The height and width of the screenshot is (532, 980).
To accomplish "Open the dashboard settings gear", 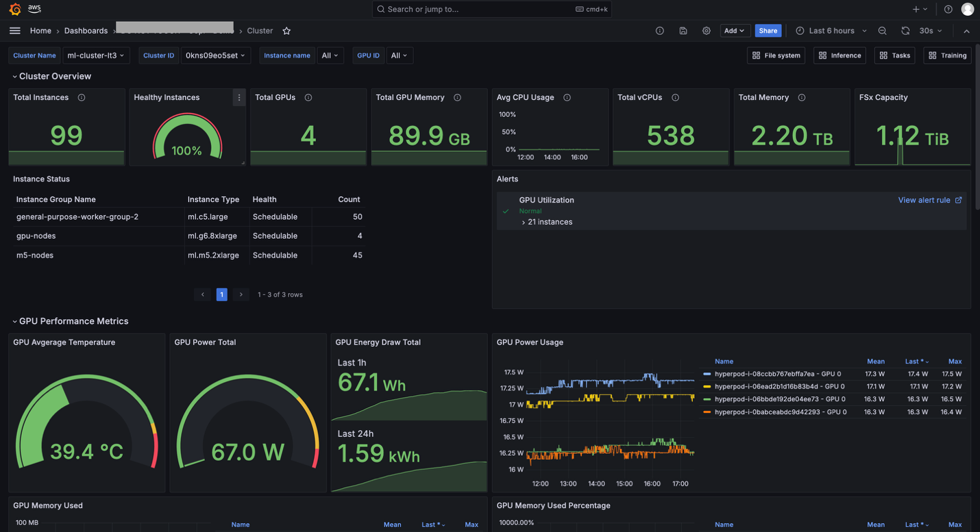I will pyautogui.click(x=706, y=31).
